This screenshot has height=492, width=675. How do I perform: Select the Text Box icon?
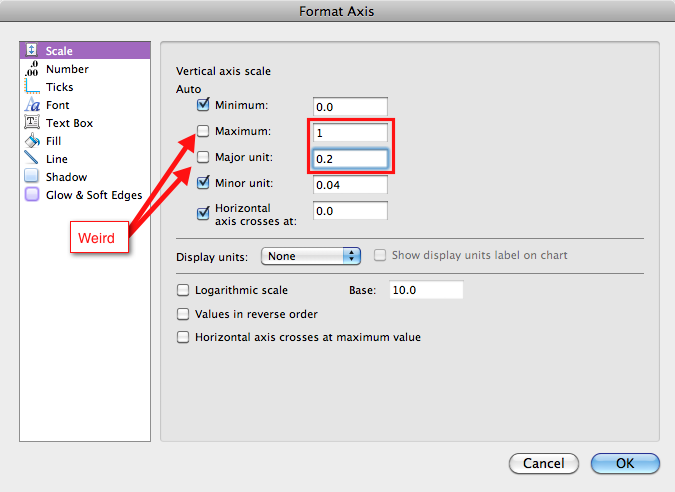32,123
